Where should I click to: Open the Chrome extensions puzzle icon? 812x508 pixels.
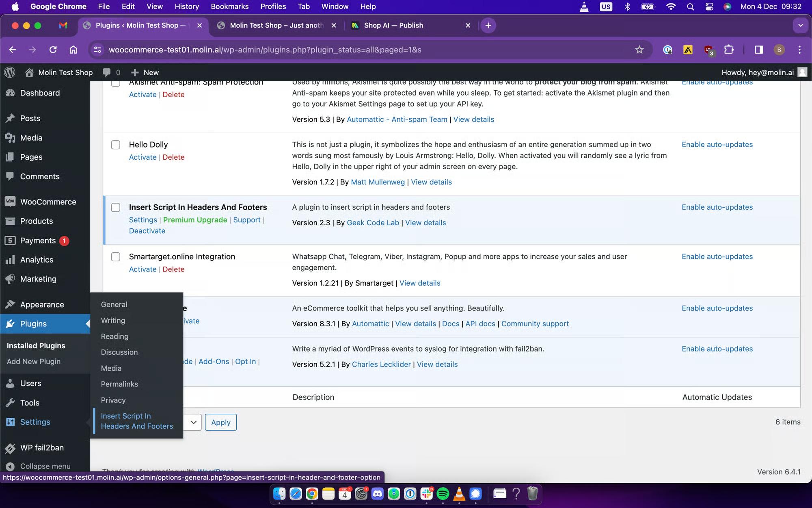[x=729, y=50]
